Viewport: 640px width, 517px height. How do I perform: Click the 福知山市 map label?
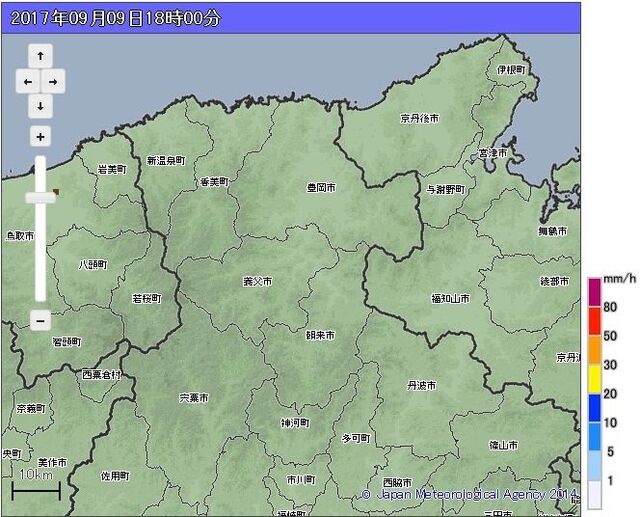[x=451, y=299]
